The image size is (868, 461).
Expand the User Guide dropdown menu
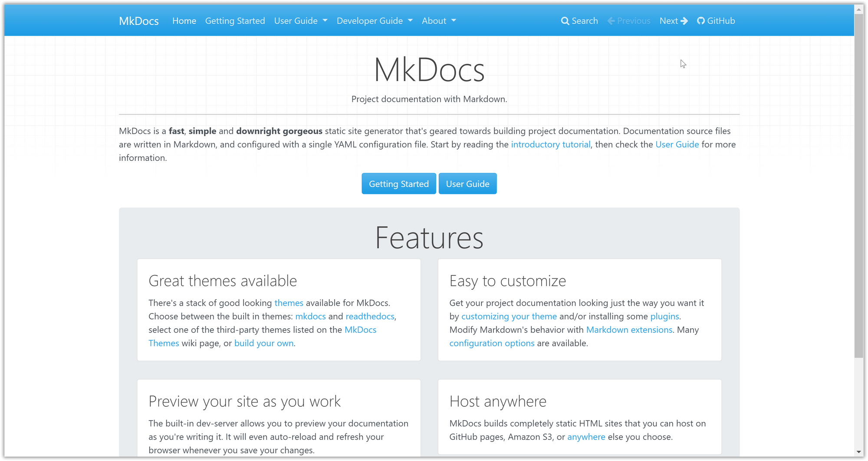tap(301, 21)
